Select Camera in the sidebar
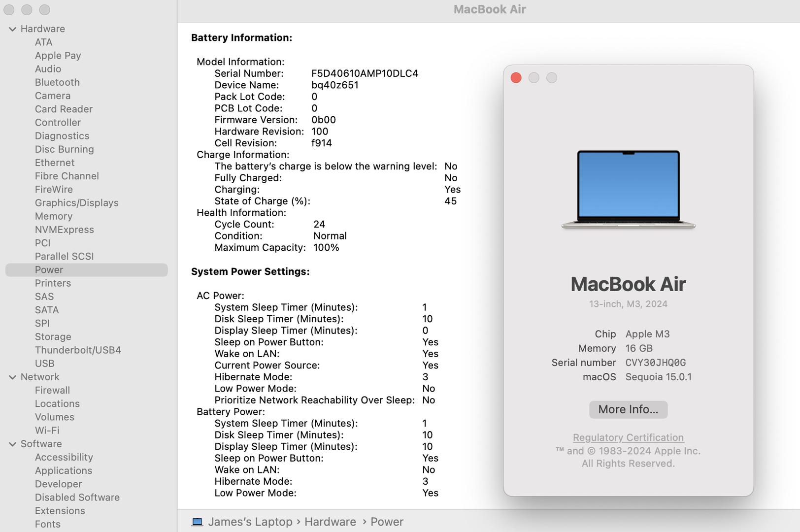The height and width of the screenshot is (532, 800). click(x=53, y=96)
